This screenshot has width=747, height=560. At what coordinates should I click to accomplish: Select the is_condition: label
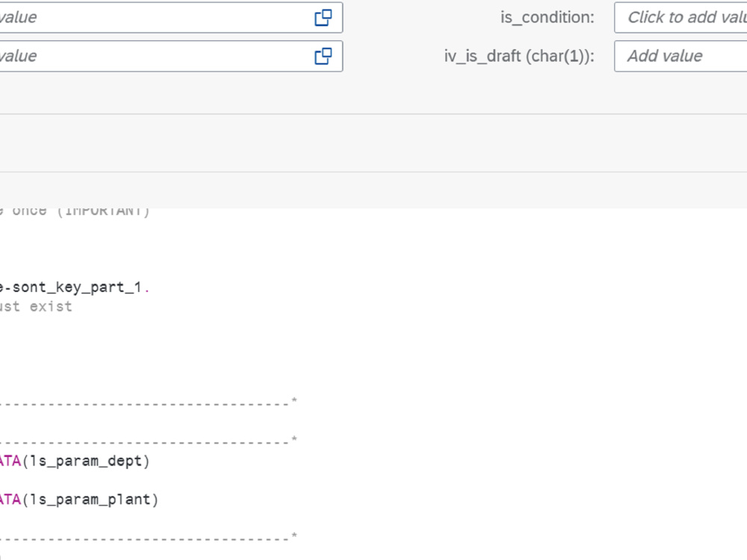click(548, 18)
